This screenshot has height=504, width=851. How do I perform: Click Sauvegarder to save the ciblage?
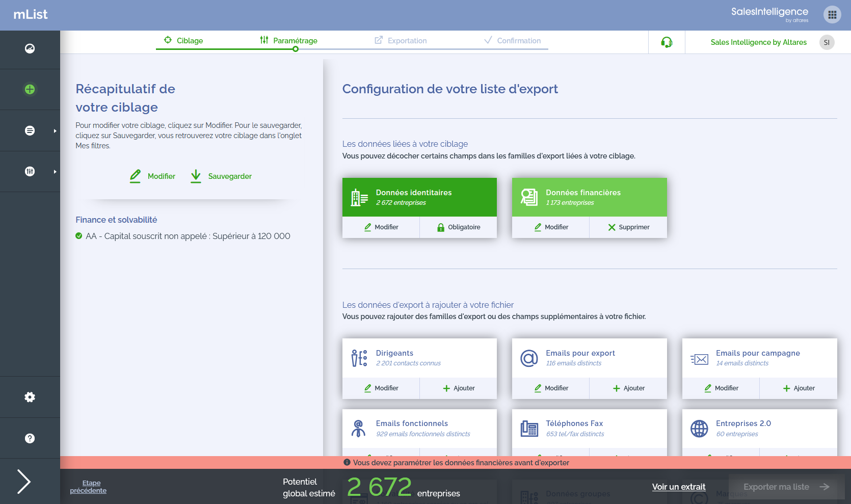pyautogui.click(x=221, y=176)
